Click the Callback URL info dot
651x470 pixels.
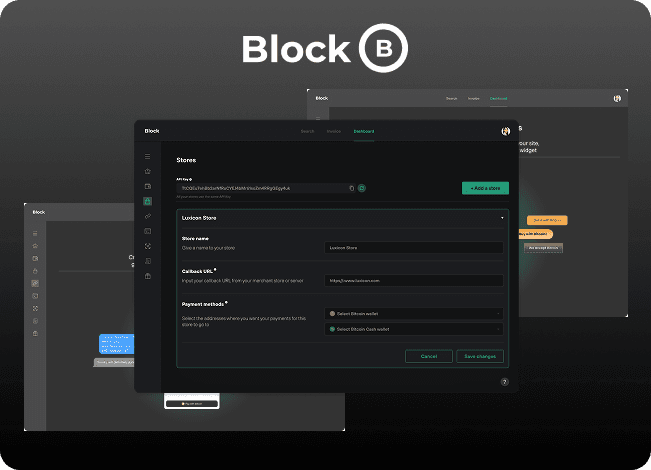coord(215,270)
